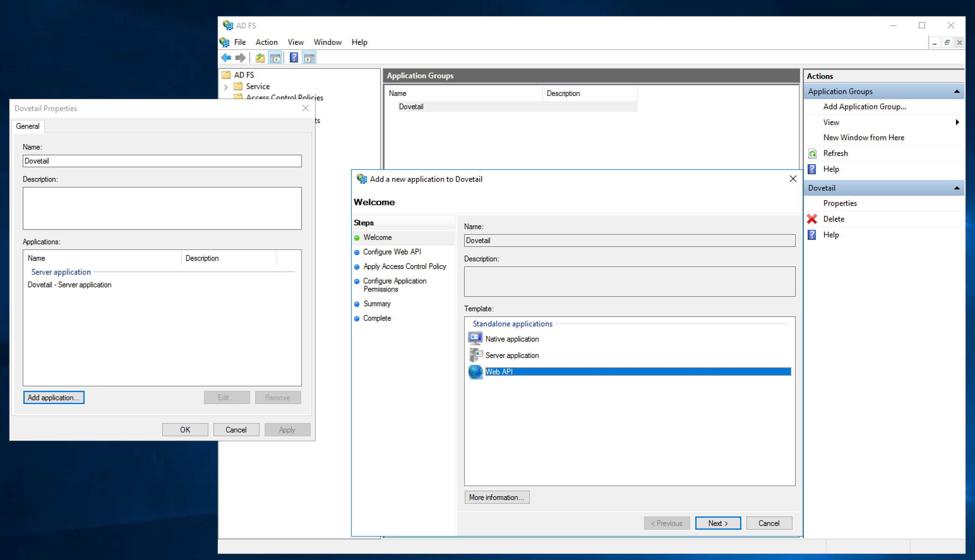Toggle the Show/Hide Action Pane icon
The image size is (975, 560).
pyautogui.click(x=309, y=58)
